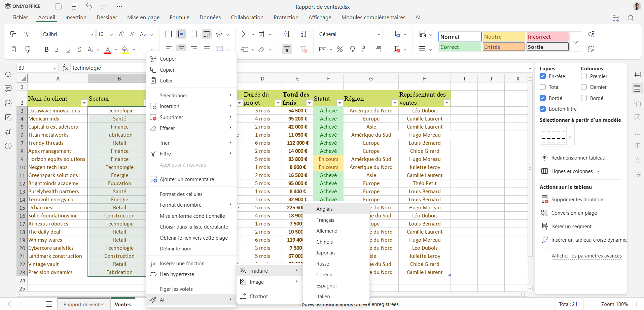Screen dimensions: 644x310
Task: Open the Calibri font name dropdown
Action: 91,34
